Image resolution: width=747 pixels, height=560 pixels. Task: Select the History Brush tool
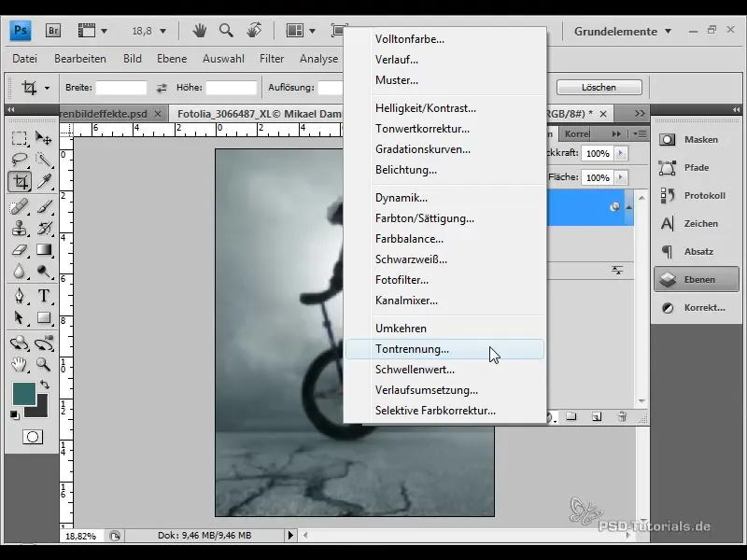(44, 229)
